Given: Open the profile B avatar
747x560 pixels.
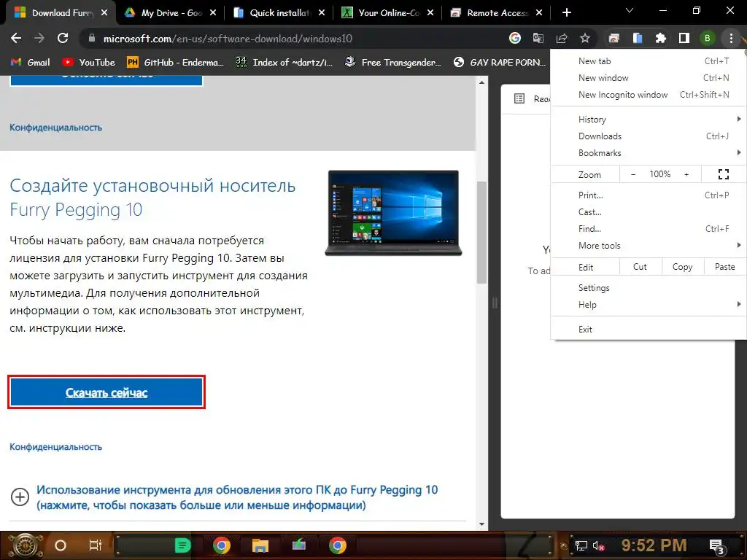Looking at the screenshot, I should click(707, 38).
